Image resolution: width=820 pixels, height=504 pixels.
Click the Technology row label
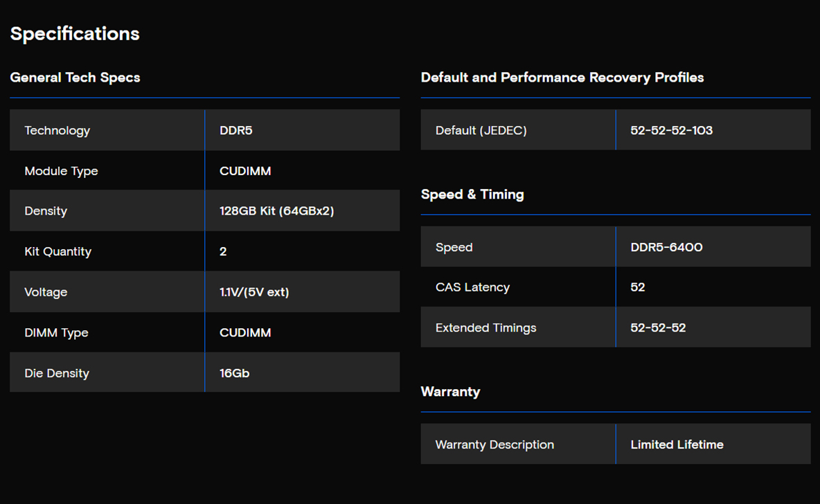(x=57, y=130)
